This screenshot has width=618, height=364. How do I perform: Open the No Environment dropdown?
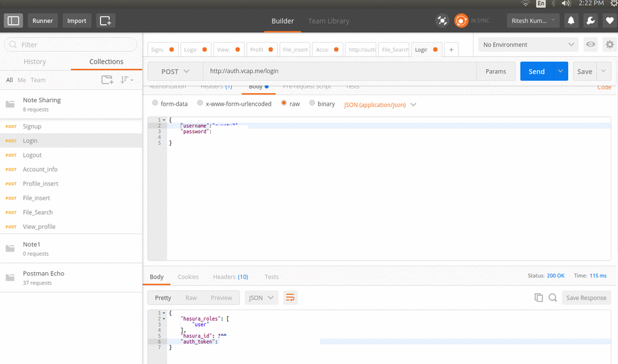pyautogui.click(x=528, y=45)
